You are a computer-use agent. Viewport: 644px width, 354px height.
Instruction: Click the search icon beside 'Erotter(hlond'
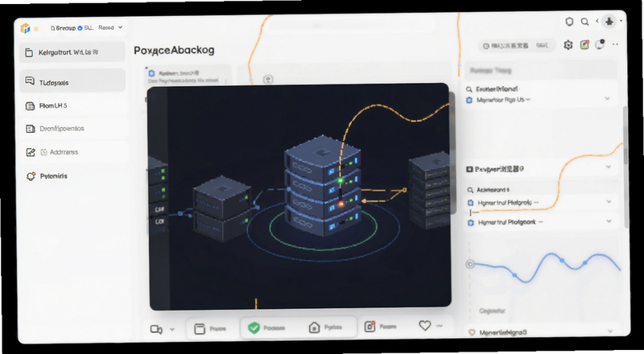click(x=469, y=89)
